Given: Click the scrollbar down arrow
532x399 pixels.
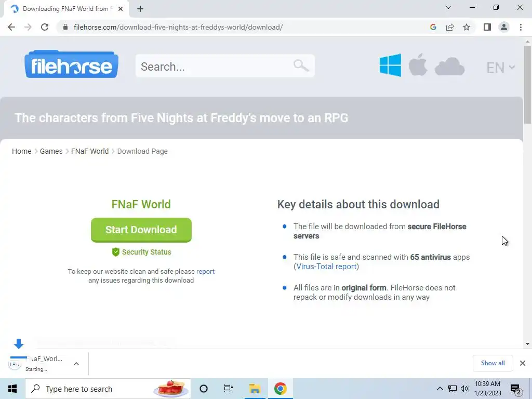Looking at the screenshot, I should pyautogui.click(x=527, y=344).
